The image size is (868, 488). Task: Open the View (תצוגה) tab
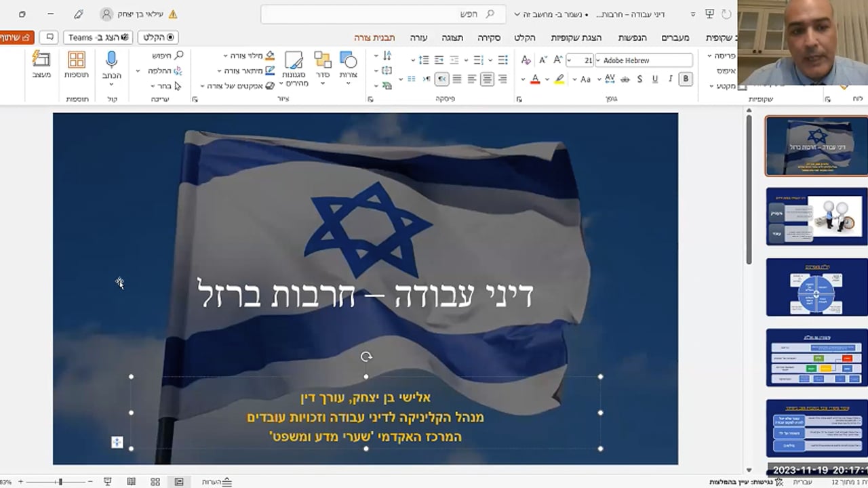pyautogui.click(x=452, y=37)
